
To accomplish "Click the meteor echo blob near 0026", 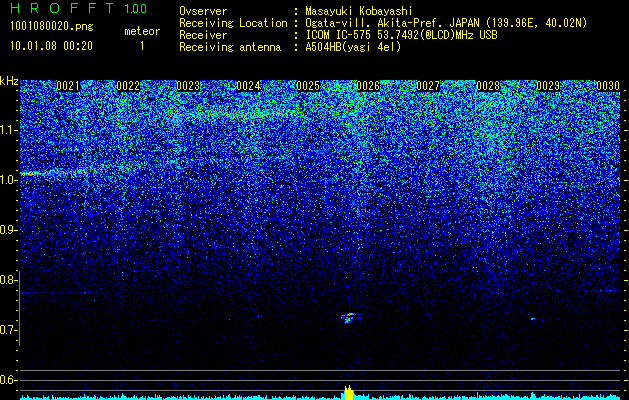I will [x=350, y=318].
